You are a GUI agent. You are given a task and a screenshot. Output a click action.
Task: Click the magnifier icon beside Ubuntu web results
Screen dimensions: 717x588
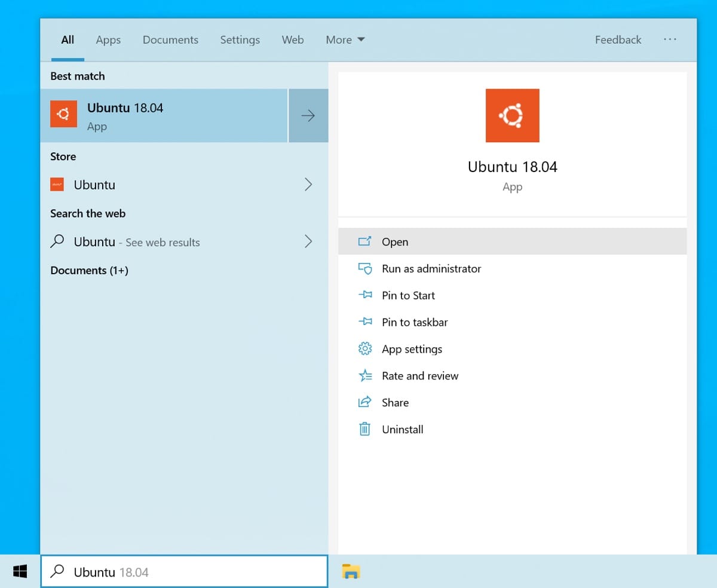click(x=57, y=241)
